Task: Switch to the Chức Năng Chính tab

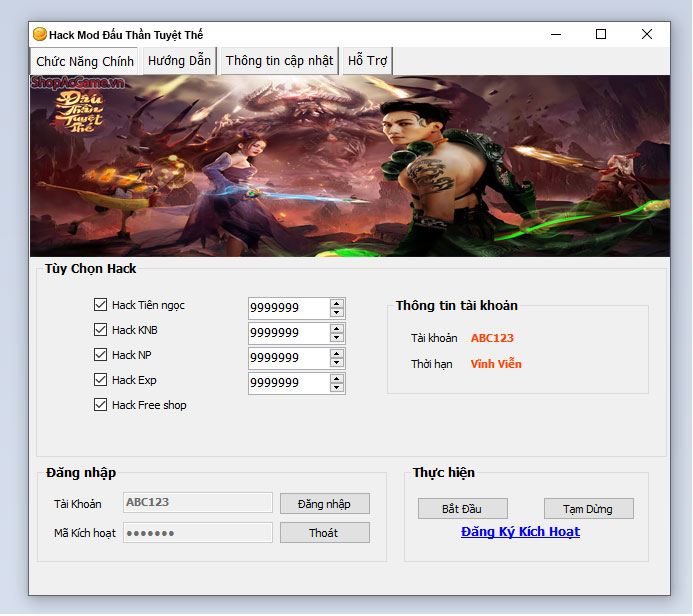Action: (85, 61)
